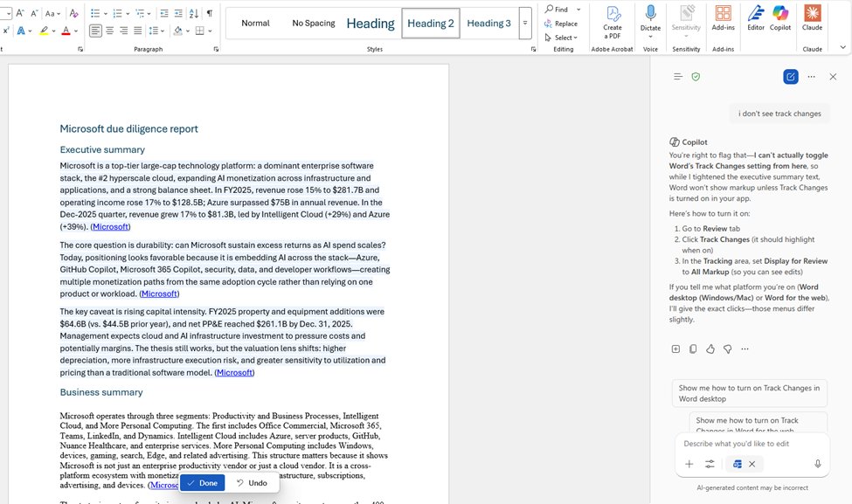Image resolution: width=852 pixels, height=504 pixels.
Task: Open Find dropdown arrow
Action: 578,10
